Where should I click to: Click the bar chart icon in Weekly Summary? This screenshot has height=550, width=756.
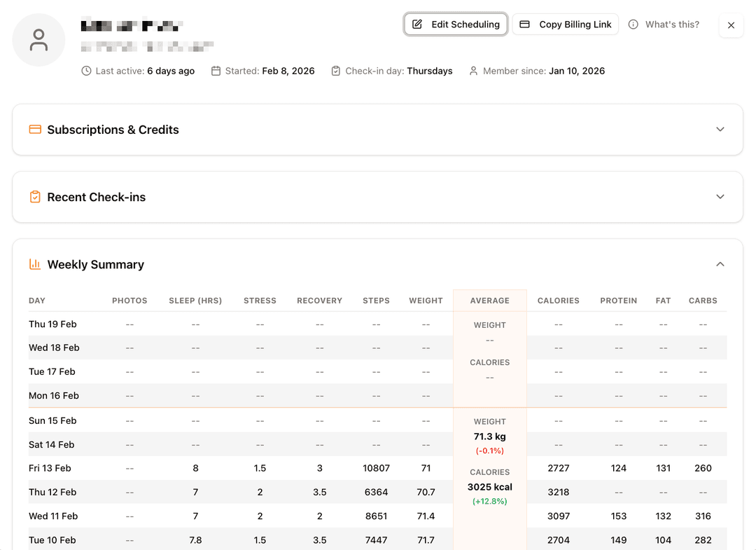click(x=35, y=264)
